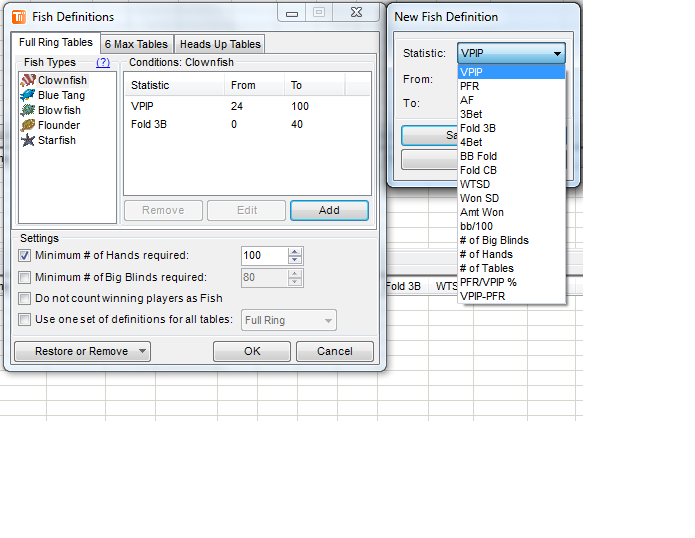695x538 pixels.
Task: Click the Blowfish icon in the list
Action: tap(28, 110)
